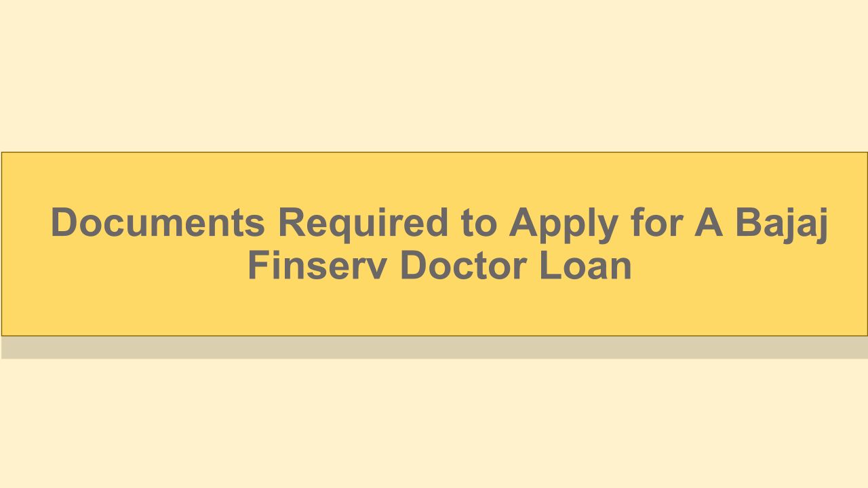
Task: Click the standalone letter "A" before "Bajaj"
Action: (x=709, y=223)
